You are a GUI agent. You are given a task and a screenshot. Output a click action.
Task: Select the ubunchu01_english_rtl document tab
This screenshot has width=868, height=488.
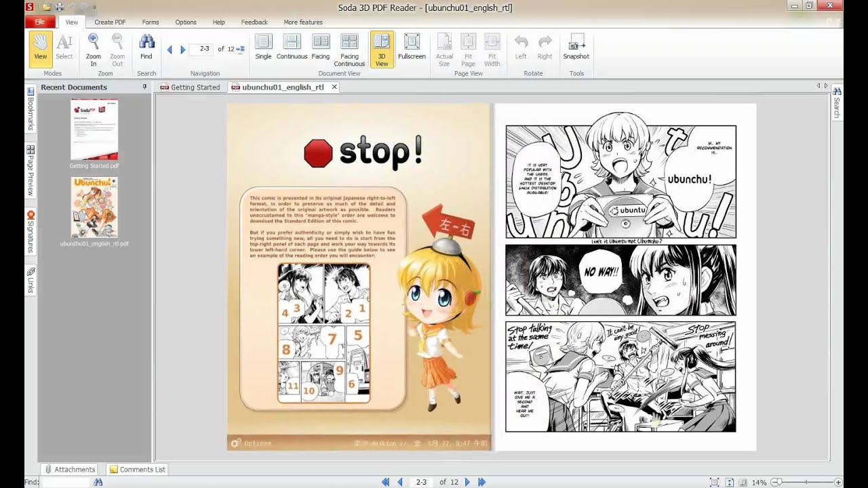(283, 87)
